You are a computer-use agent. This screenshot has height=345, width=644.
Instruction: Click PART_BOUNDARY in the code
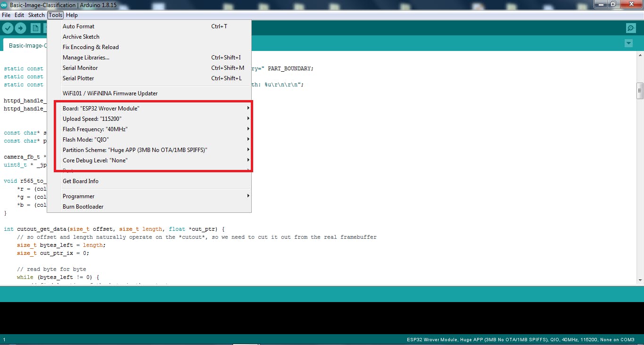(x=288, y=68)
